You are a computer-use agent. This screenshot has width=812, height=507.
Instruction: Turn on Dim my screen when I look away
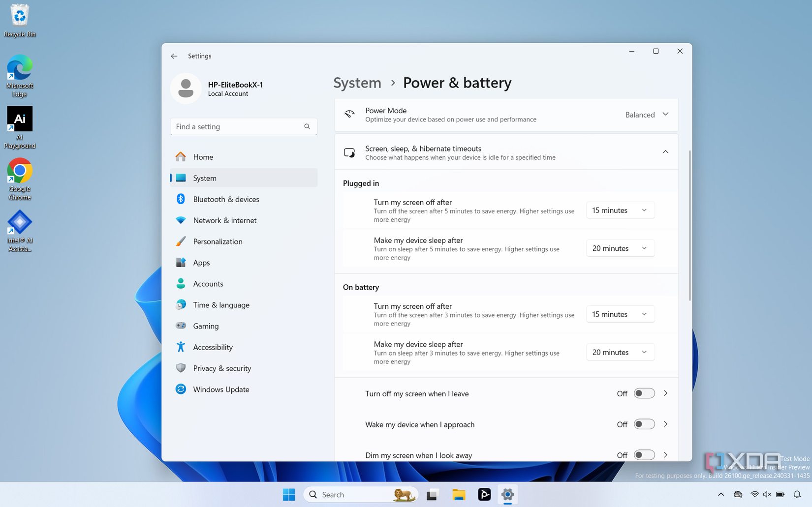[644, 455]
